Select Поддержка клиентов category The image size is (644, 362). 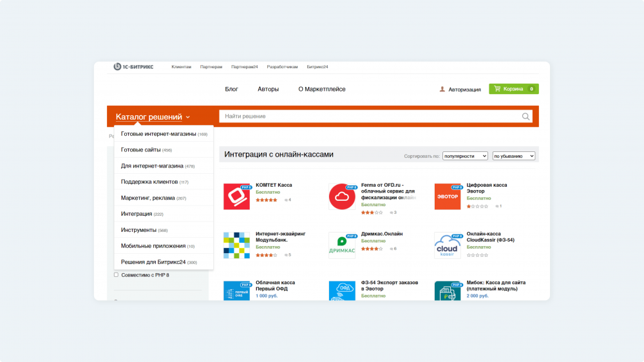[x=164, y=182]
